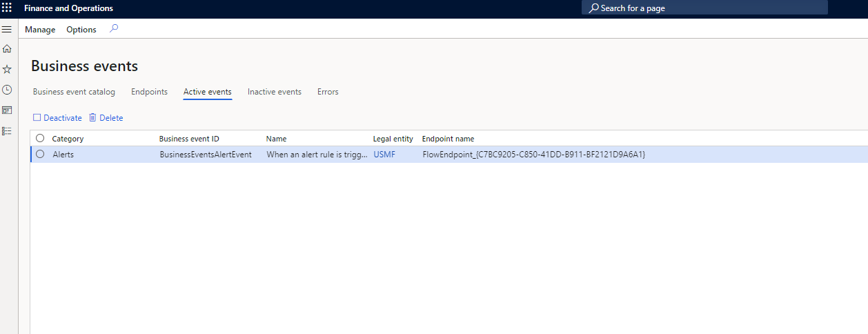Sort by the Legal entity column header

click(x=393, y=139)
